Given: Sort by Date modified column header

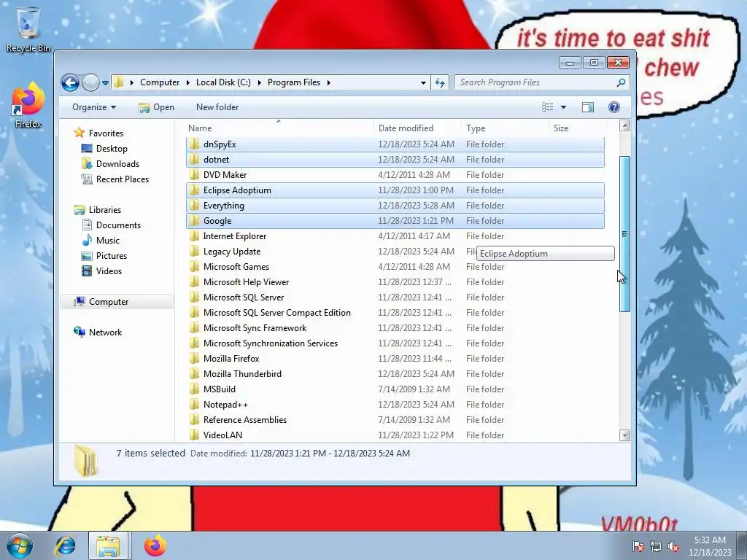Looking at the screenshot, I should click(417, 128).
